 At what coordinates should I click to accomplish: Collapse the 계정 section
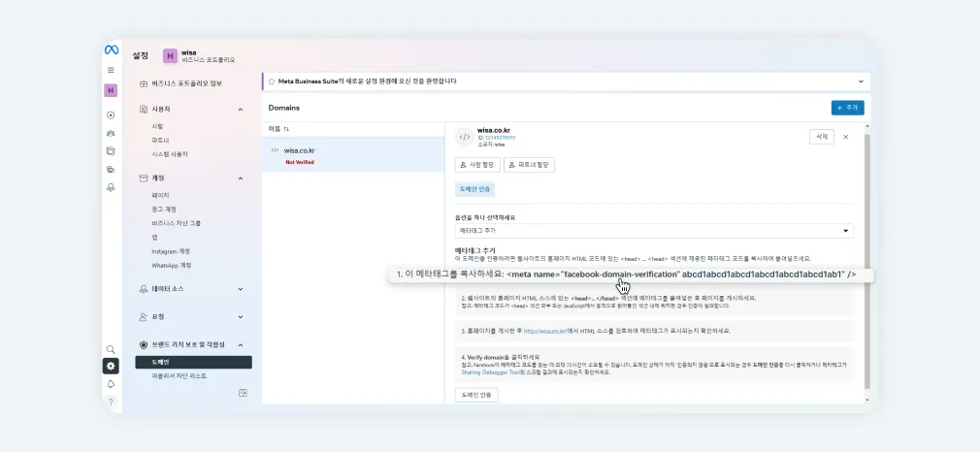pos(241,178)
